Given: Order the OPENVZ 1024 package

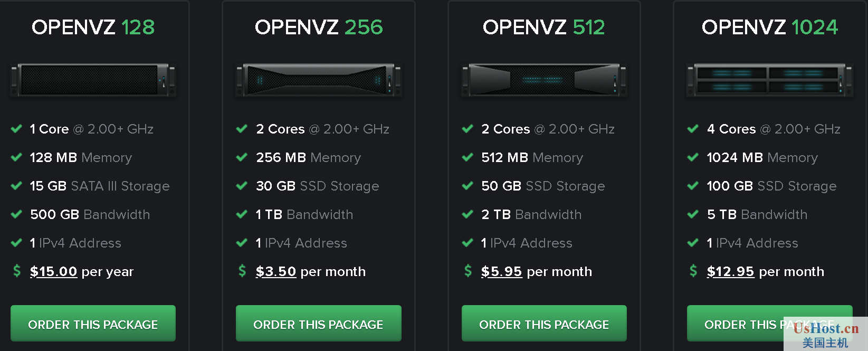Looking at the screenshot, I should click(770, 324).
